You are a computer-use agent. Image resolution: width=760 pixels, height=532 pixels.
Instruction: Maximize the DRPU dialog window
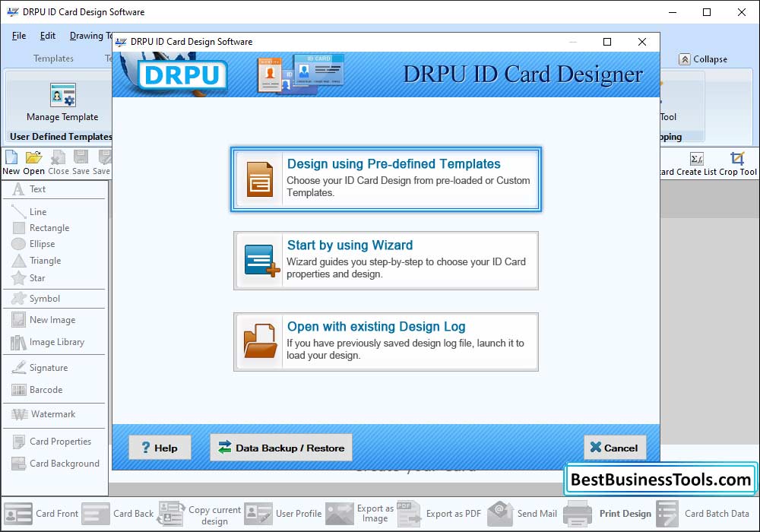pos(606,42)
